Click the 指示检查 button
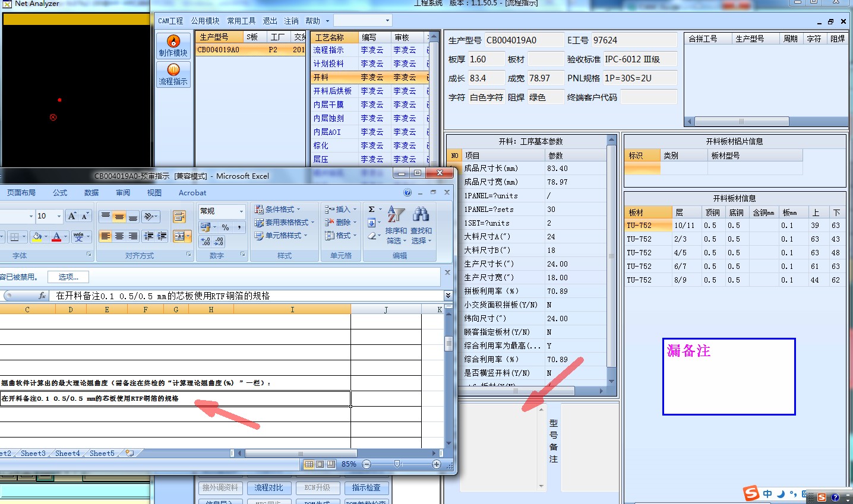Image resolution: width=853 pixels, height=504 pixels. [366, 487]
